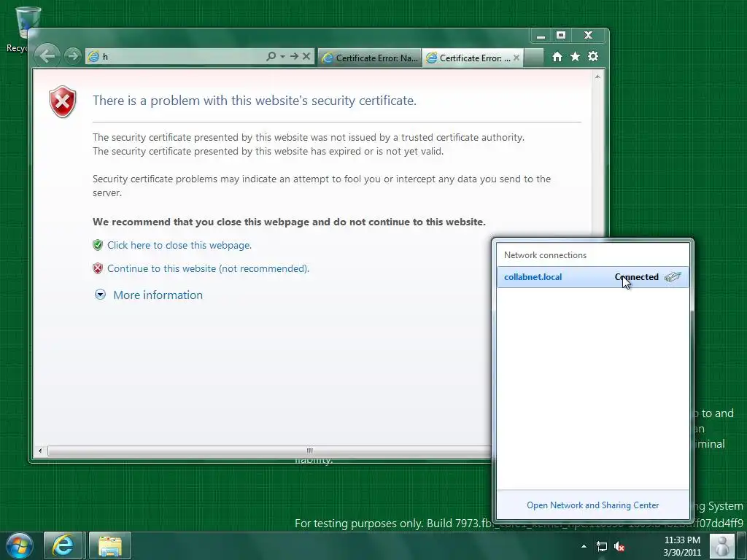Click the More information text link

click(x=158, y=295)
